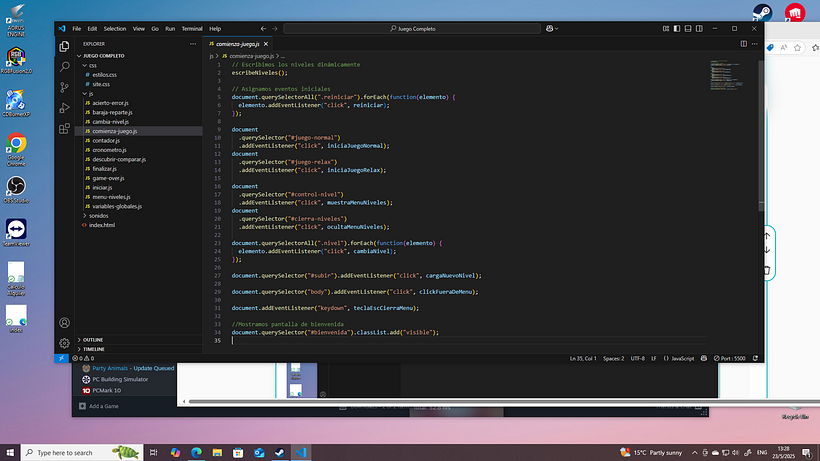Image resolution: width=820 pixels, height=461 pixels.
Task: Open the Run menu
Action: pyautogui.click(x=170, y=29)
